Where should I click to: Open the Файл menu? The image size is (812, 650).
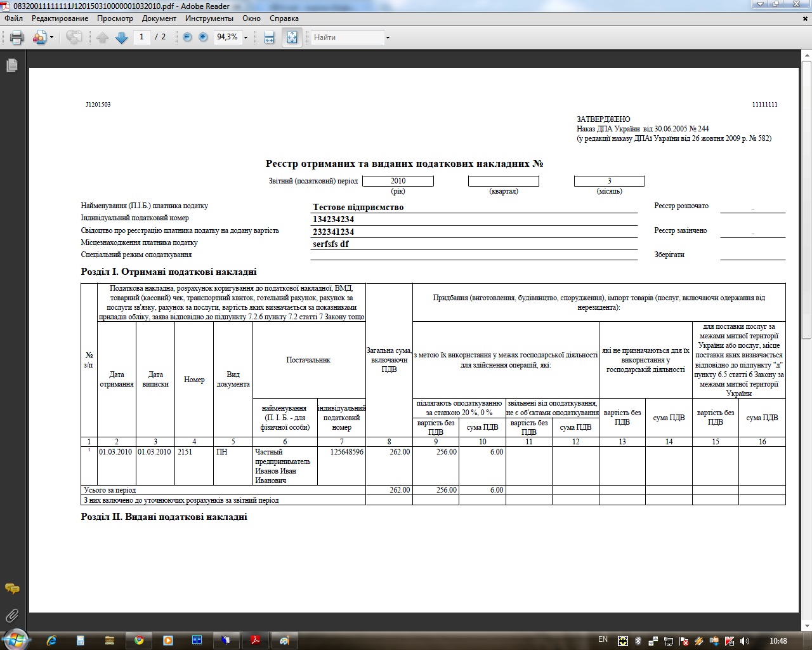(x=13, y=18)
